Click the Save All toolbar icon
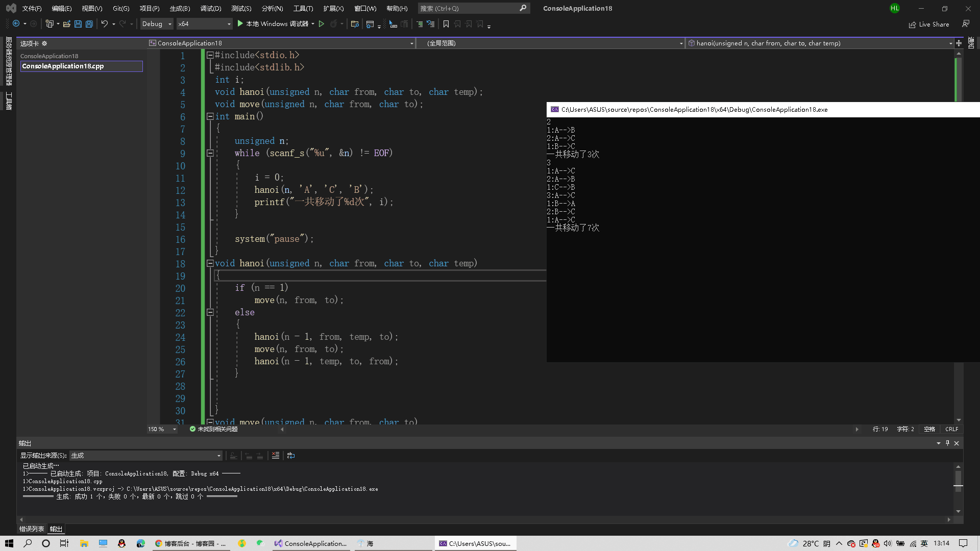 89,24
